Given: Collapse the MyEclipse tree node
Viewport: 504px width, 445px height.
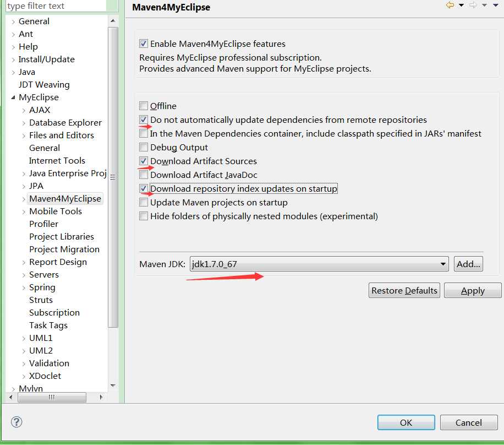Looking at the screenshot, I should (x=13, y=97).
